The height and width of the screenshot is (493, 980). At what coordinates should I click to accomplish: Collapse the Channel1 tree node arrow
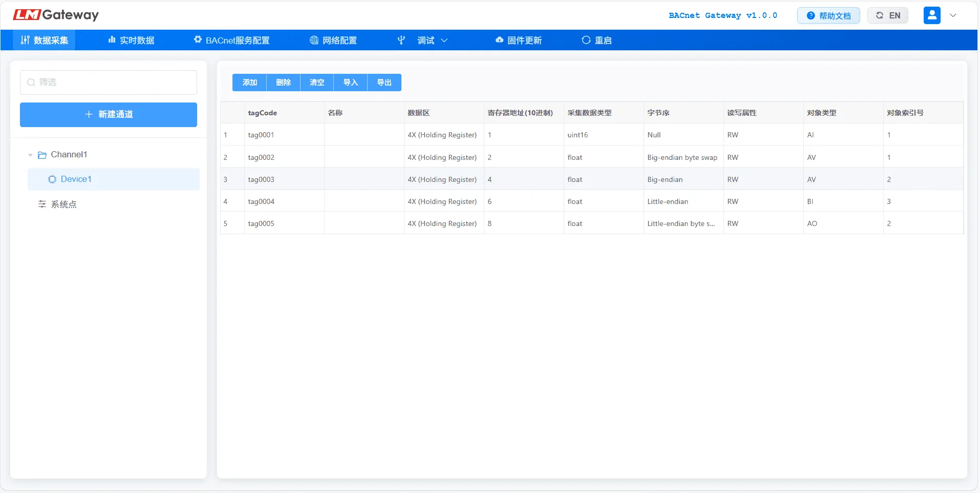(x=30, y=155)
